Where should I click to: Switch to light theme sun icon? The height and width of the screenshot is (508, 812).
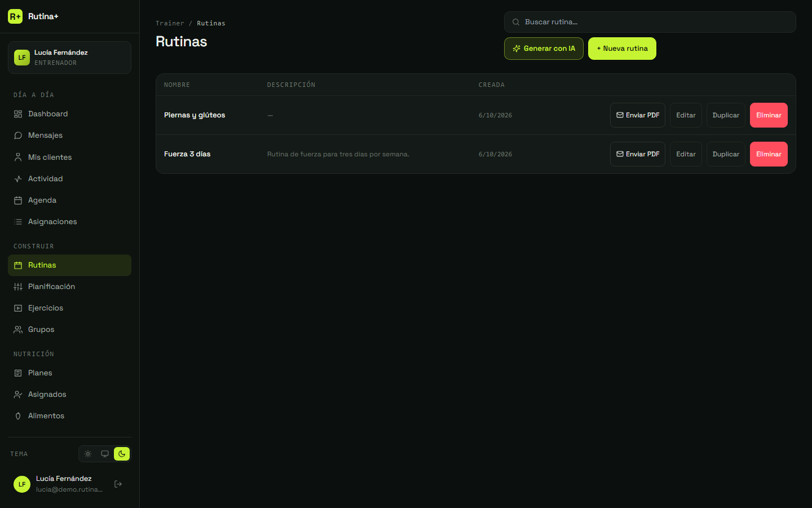tap(88, 454)
